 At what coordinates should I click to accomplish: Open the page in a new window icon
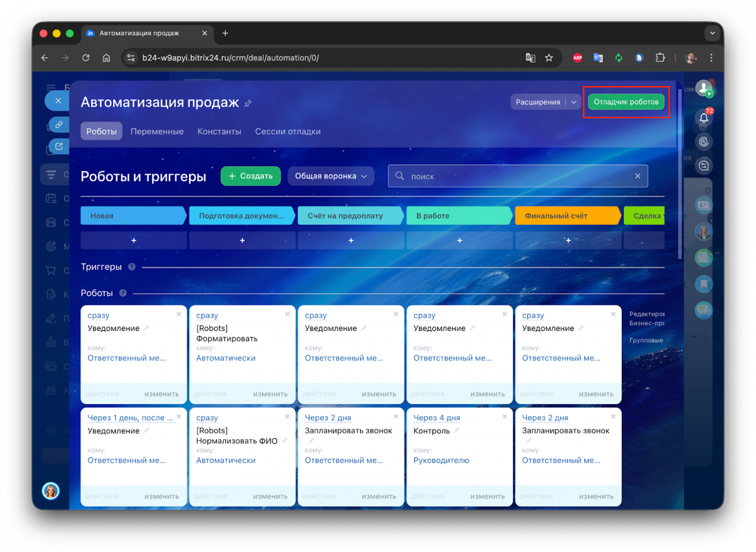coord(59,146)
